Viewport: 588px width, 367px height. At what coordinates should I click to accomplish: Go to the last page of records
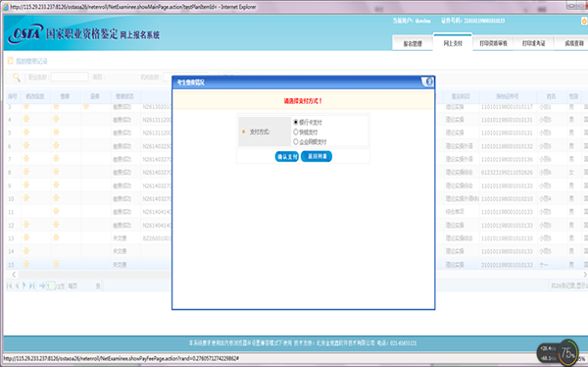[32, 286]
